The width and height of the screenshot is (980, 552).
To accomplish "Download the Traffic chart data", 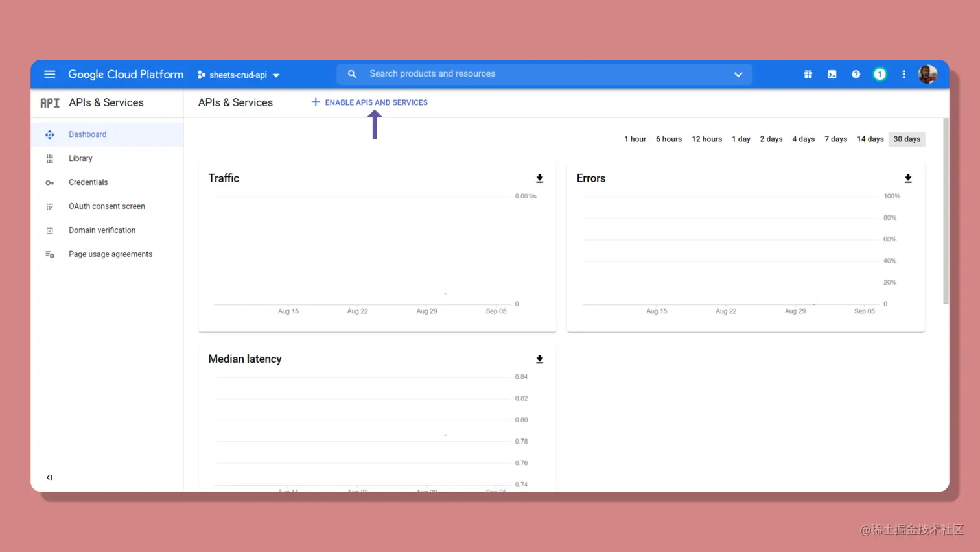I will [x=539, y=178].
